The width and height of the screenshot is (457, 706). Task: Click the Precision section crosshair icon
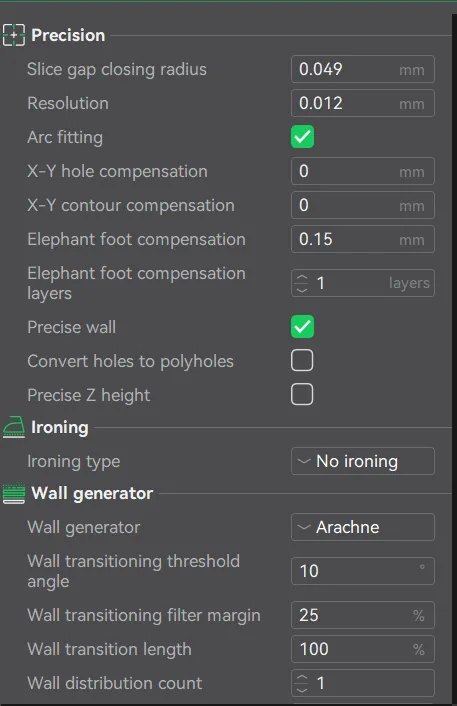pos(14,35)
